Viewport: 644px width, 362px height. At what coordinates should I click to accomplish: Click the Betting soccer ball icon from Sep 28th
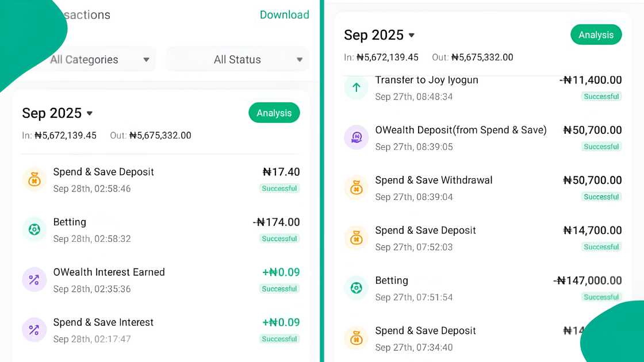point(34,229)
